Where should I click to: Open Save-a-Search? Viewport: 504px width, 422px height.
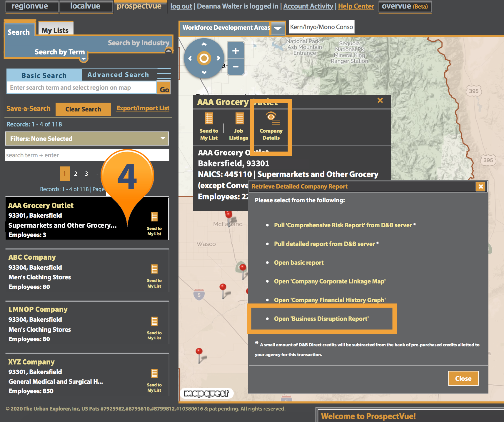coord(29,109)
